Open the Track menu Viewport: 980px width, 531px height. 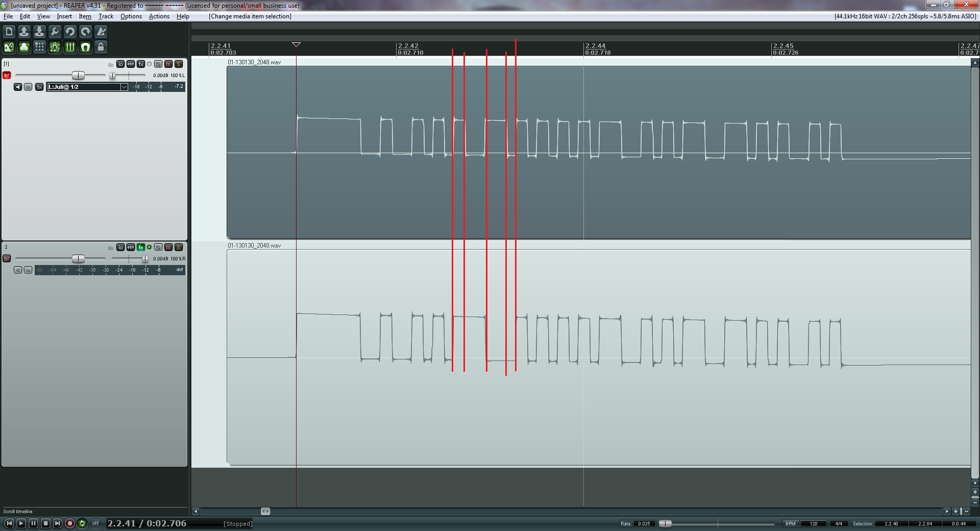click(x=106, y=16)
